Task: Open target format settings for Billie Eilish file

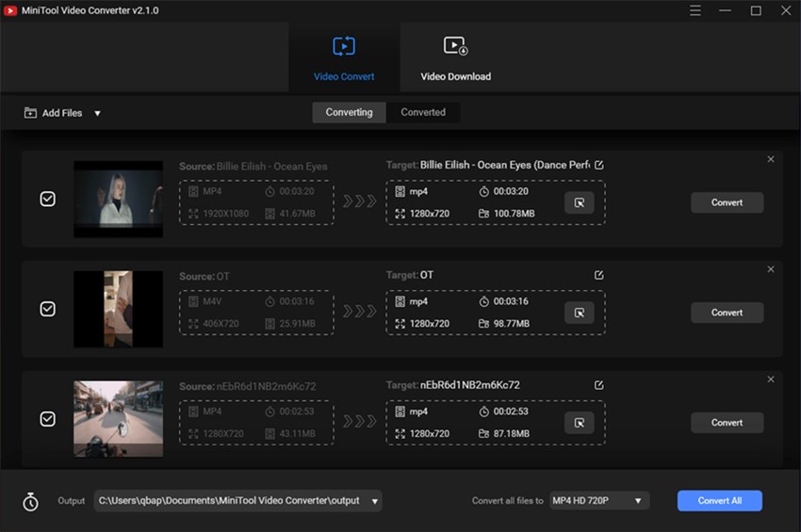Action: click(x=580, y=202)
